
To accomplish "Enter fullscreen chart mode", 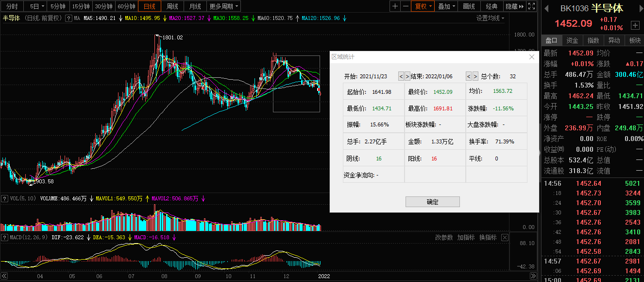I will [x=531, y=6].
